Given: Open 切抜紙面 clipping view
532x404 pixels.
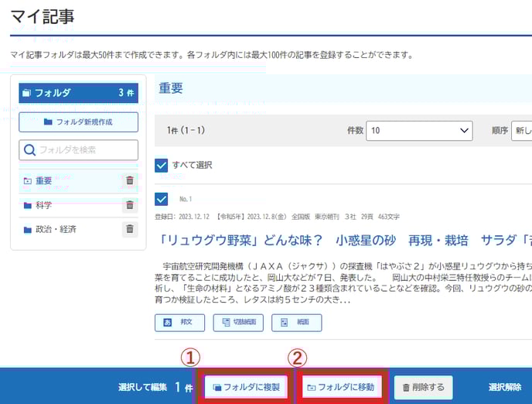Looking at the screenshot, I should tap(238, 323).
